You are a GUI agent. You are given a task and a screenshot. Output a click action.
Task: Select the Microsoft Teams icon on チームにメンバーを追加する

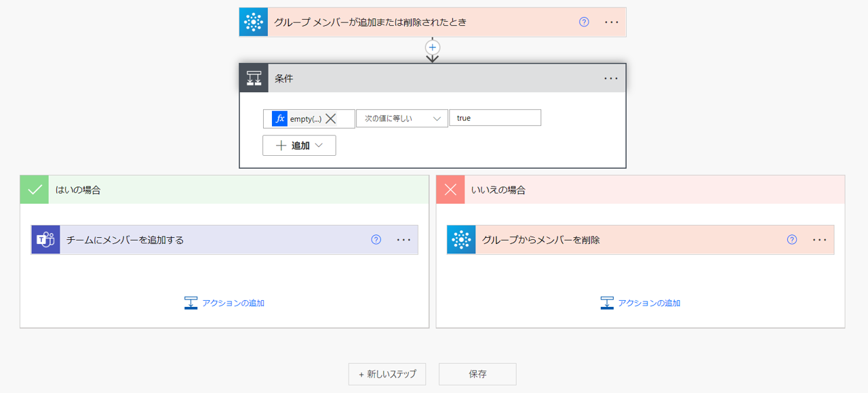click(x=44, y=239)
